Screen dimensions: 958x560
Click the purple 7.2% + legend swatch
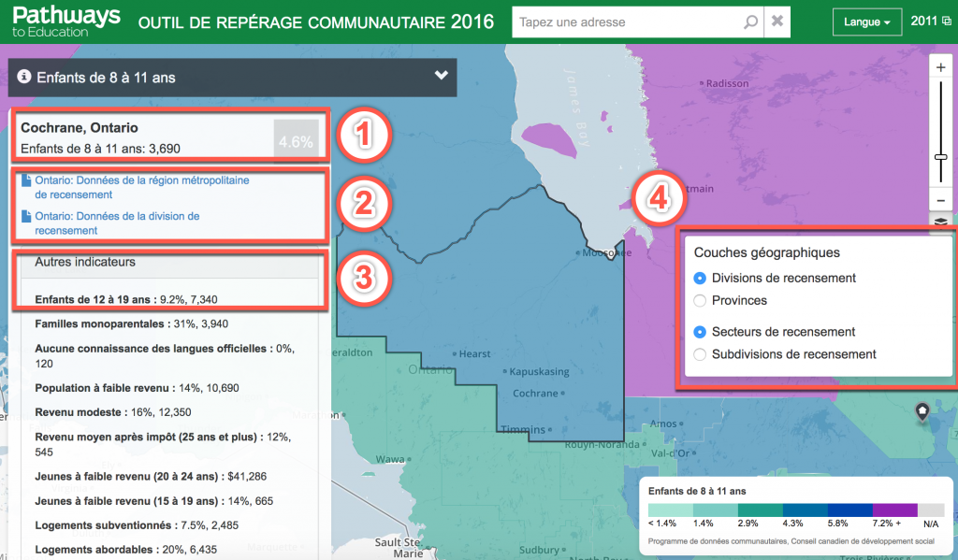(x=895, y=510)
